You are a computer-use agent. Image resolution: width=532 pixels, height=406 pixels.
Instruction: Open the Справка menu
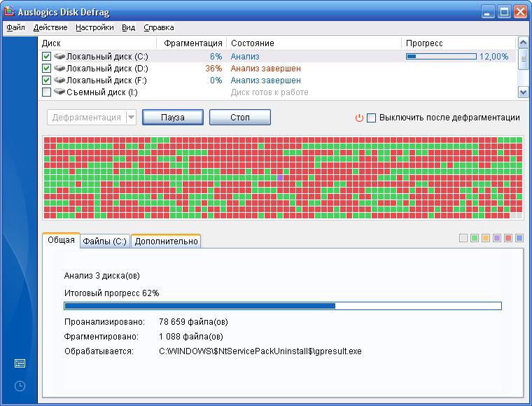(159, 27)
